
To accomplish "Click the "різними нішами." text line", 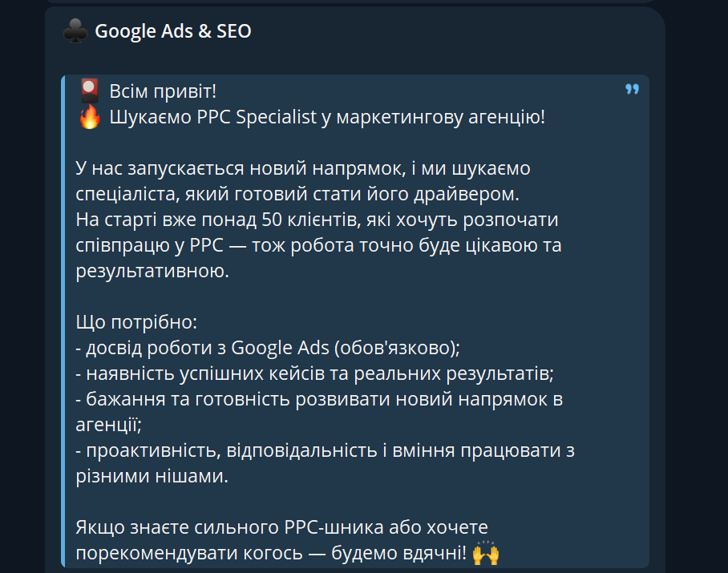I will [x=152, y=476].
